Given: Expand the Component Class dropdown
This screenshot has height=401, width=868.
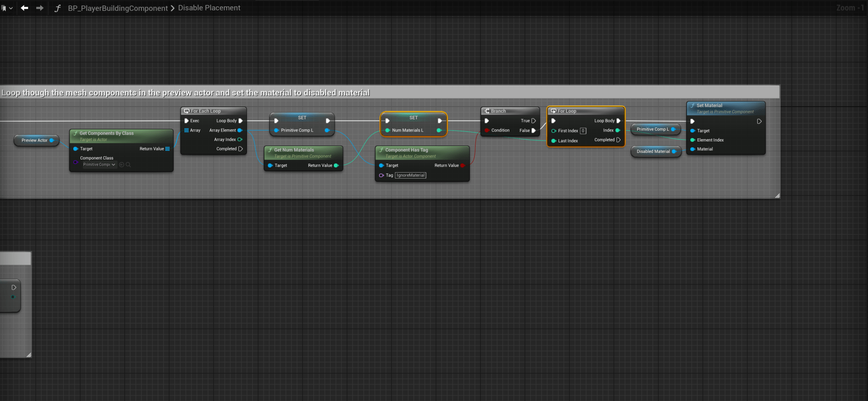Looking at the screenshot, I should [x=99, y=165].
